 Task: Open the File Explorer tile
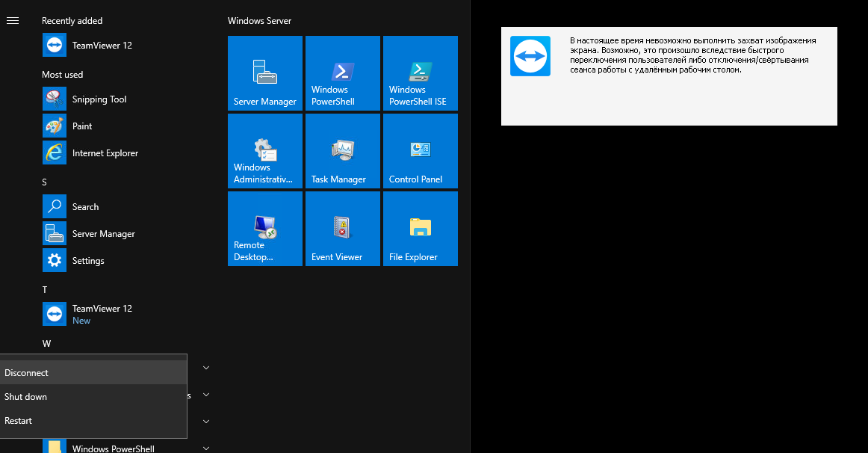(x=420, y=229)
